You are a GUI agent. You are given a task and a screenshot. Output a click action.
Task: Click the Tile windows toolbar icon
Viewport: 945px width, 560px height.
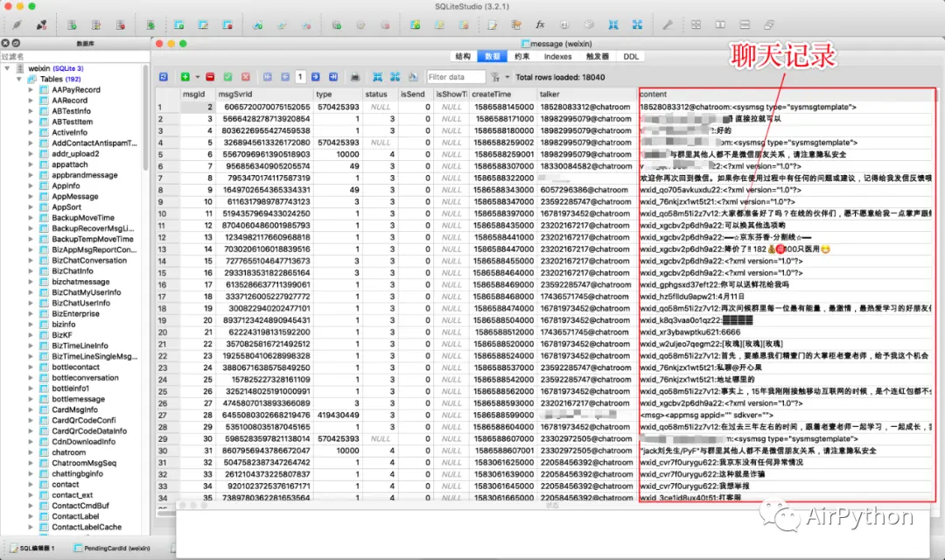pyautogui.click(x=696, y=25)
